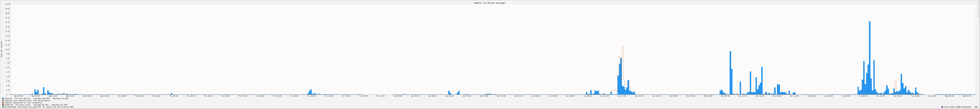Click the green recommended average legend marker
The height and width of the screenshot is (109, 980).
coord(3,107)
